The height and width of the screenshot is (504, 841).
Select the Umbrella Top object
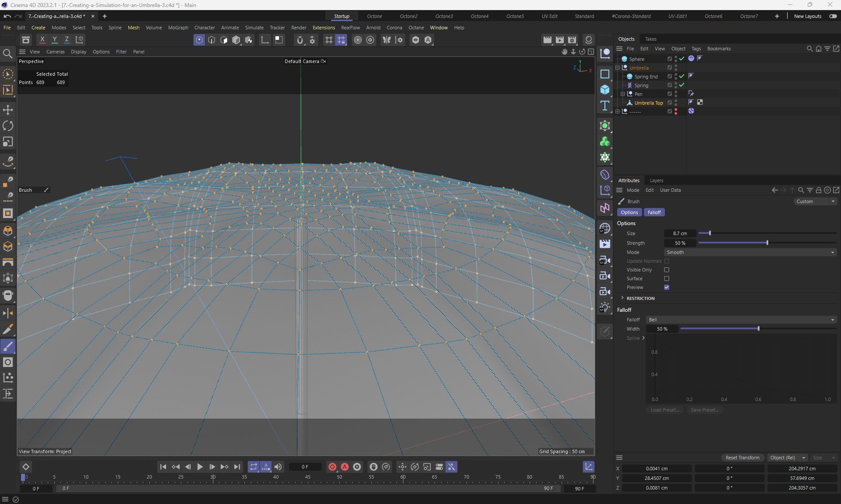coord(648,103)
